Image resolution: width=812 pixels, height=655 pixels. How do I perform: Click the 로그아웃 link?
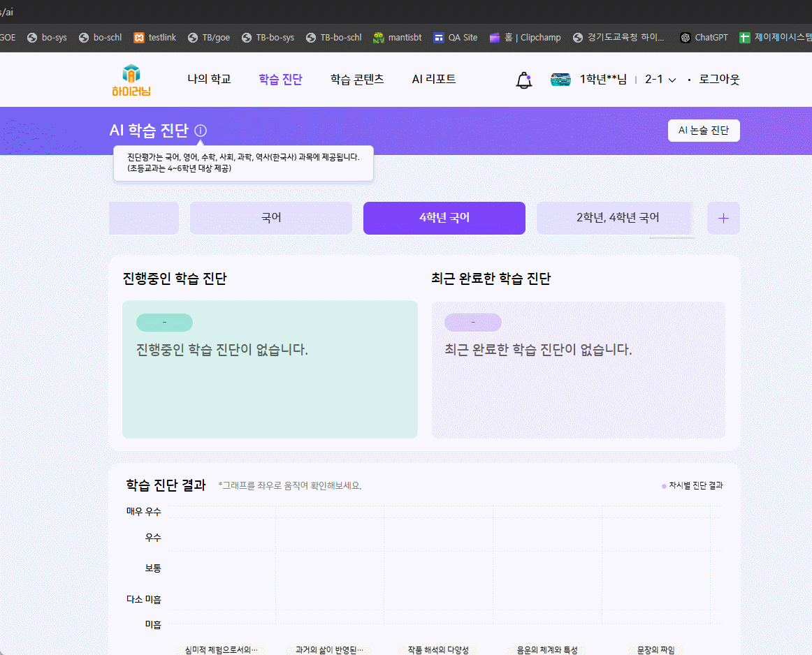[x=719, y=80]
